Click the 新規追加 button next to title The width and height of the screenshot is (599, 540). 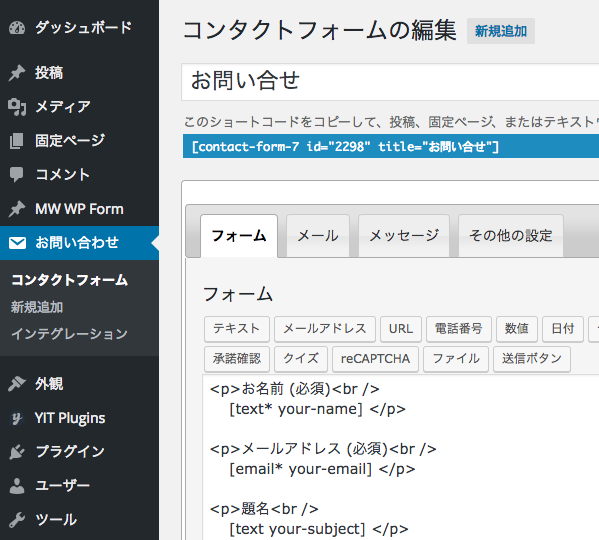501,31
